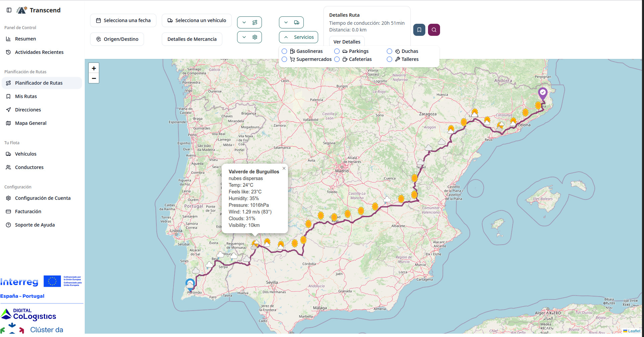Click the pin icon in Origen/Destino
Viewport: 644px width, 337px height.
[x=98, y=39]
